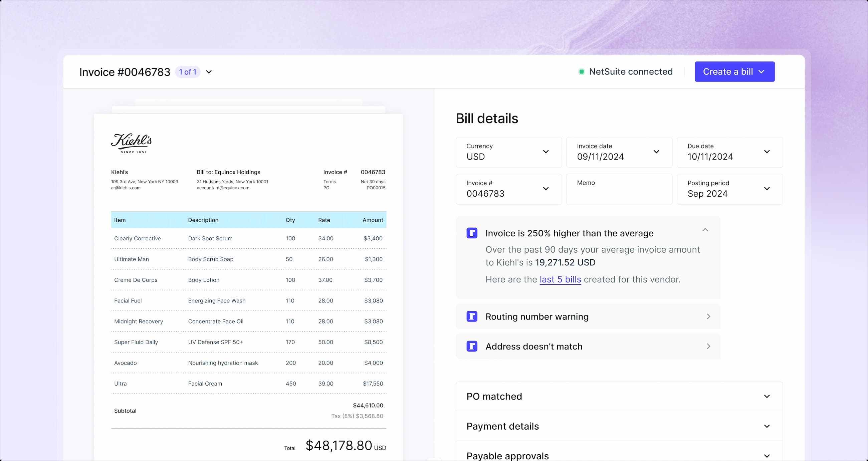Click the NetSuite connected status label
868x461 pixels.
[631, 71]
